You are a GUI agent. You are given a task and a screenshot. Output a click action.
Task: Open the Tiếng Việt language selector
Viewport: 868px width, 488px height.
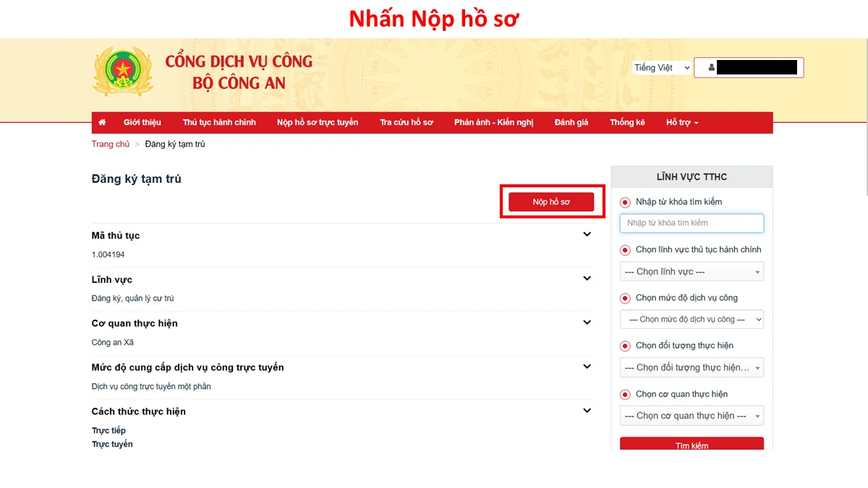(x=662, y=67)
